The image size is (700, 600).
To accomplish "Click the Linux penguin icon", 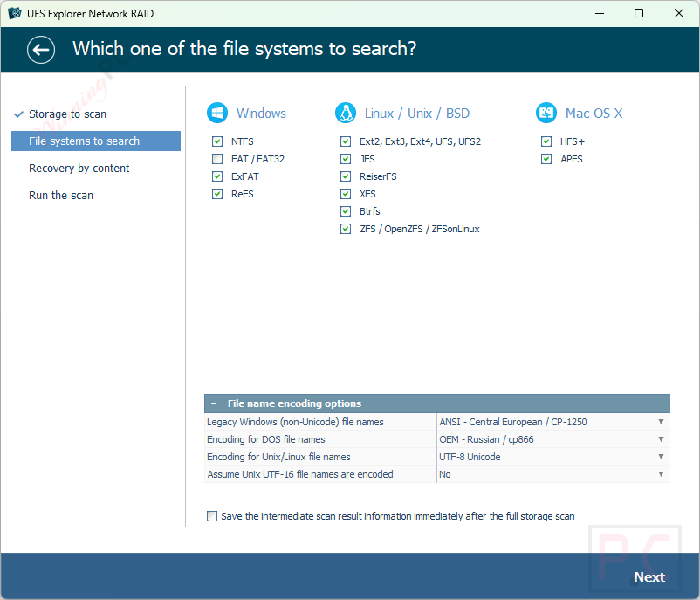I will coord(346,113).
